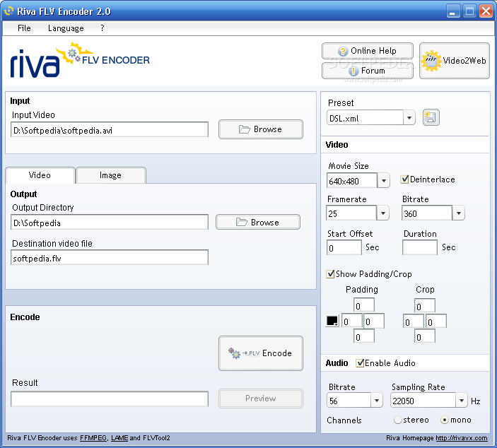Click the save preset floppy disk icon
The height and width of the screenshot is (448, 497).
(x=431, y=117)
